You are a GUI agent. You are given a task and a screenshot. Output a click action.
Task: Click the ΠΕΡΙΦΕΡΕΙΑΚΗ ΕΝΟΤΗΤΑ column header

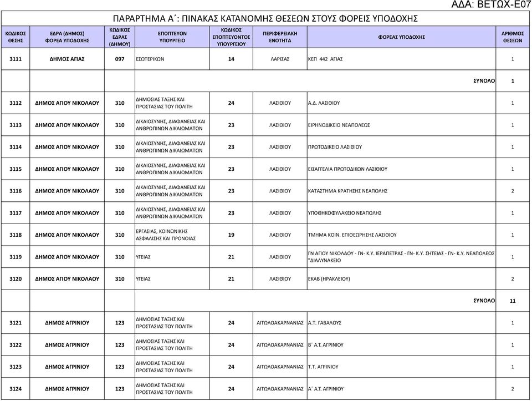pyautogui.click(x=280, y=37)
